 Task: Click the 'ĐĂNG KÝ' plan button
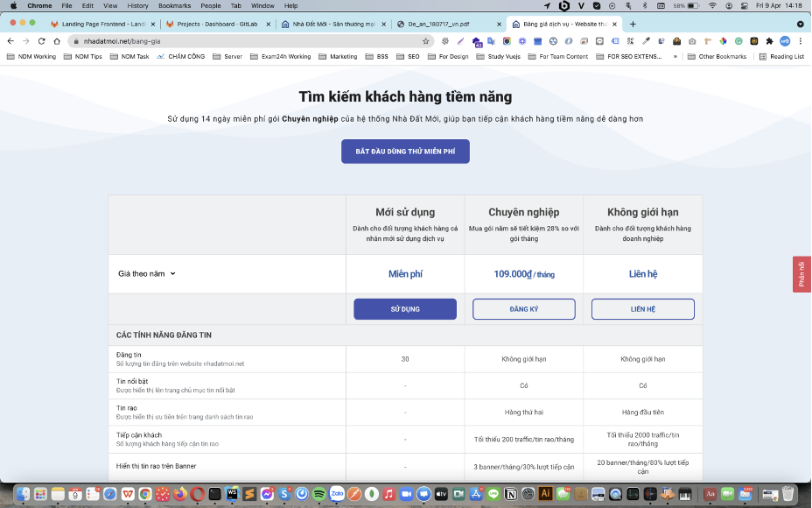tap(524, 309)
